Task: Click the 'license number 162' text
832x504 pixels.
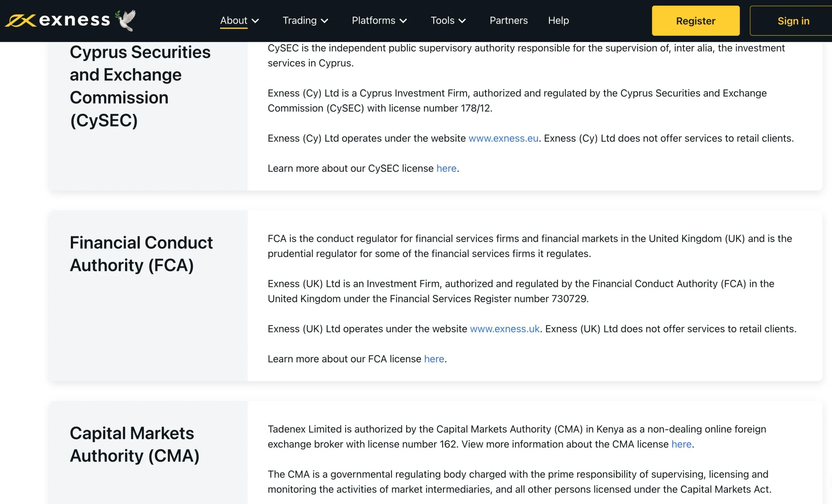Action: coord(412,444)
